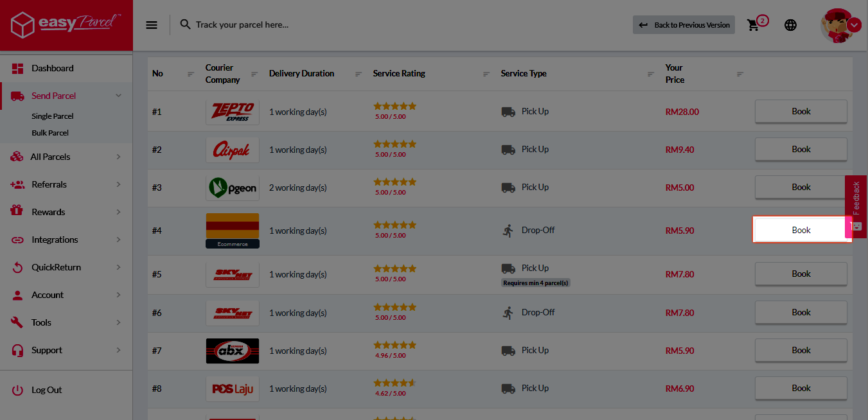Click the Courier Company column filter icon
Screen dimensions: 868x420
click(x=254, y=74)
